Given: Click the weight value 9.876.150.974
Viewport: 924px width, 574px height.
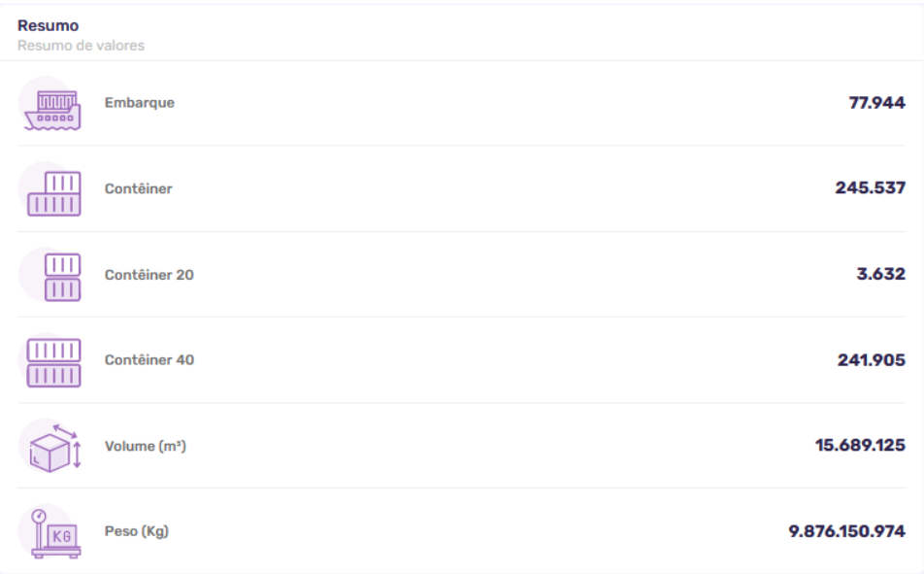Looking at the screenshot, I should pos(846,531).
